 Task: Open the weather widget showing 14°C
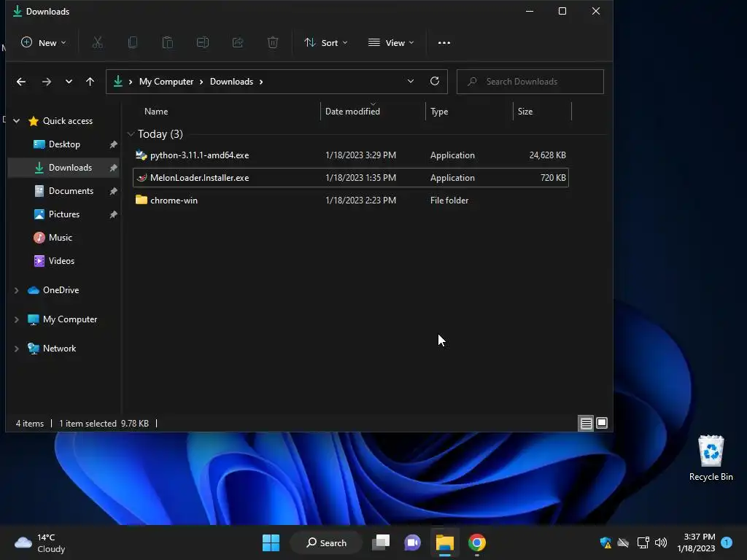(40, 542)
